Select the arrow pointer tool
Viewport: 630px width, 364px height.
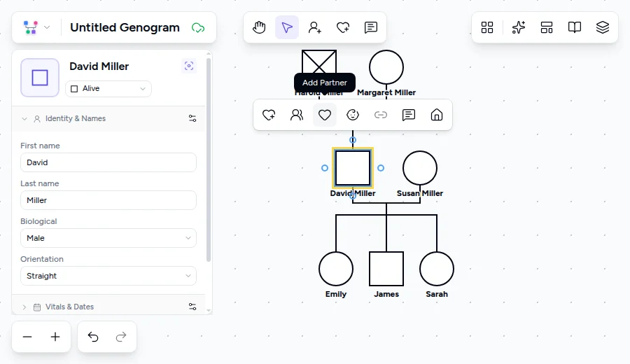(x=287, y=27)
